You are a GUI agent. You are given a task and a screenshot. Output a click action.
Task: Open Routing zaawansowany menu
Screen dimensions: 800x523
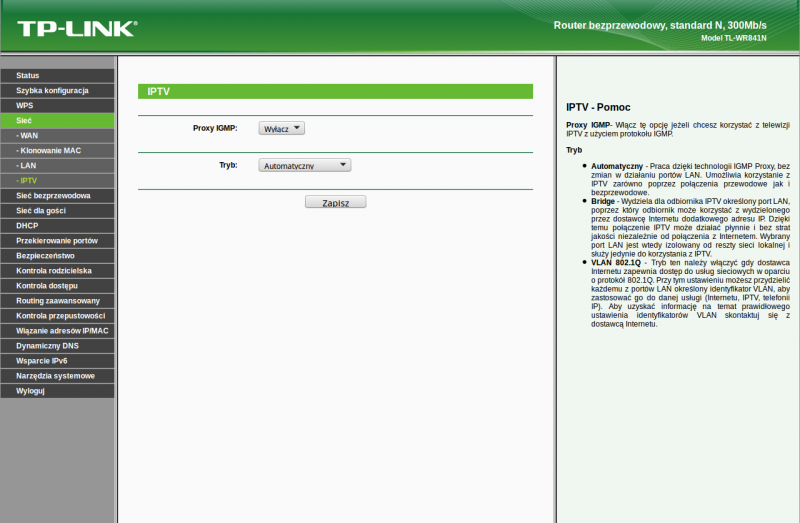tap(58, 301)
